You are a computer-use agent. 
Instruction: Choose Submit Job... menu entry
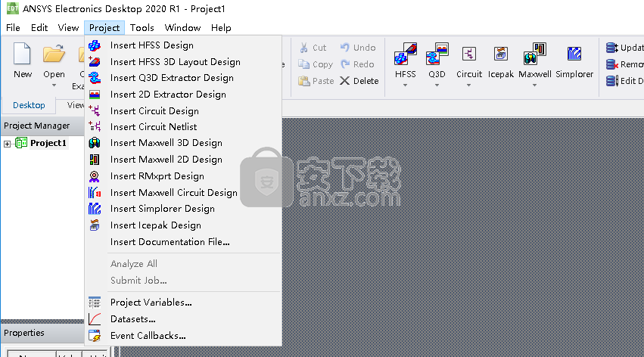[x=183, y=281]
